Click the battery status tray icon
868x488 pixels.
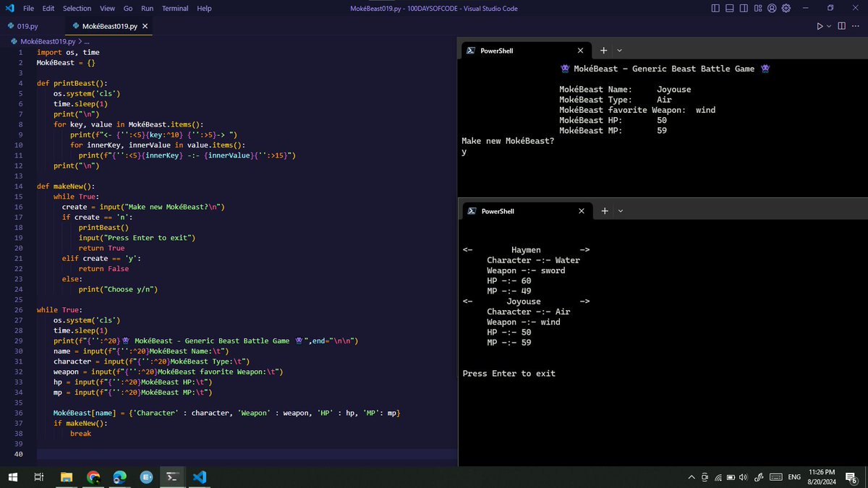click(x=730, y=477)
